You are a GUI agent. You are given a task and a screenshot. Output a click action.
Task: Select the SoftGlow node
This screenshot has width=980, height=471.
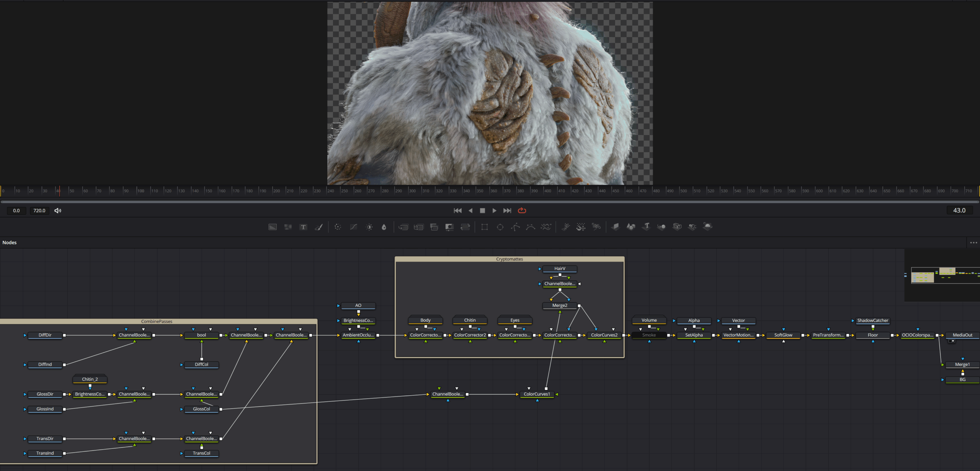(x=783, y=335)
